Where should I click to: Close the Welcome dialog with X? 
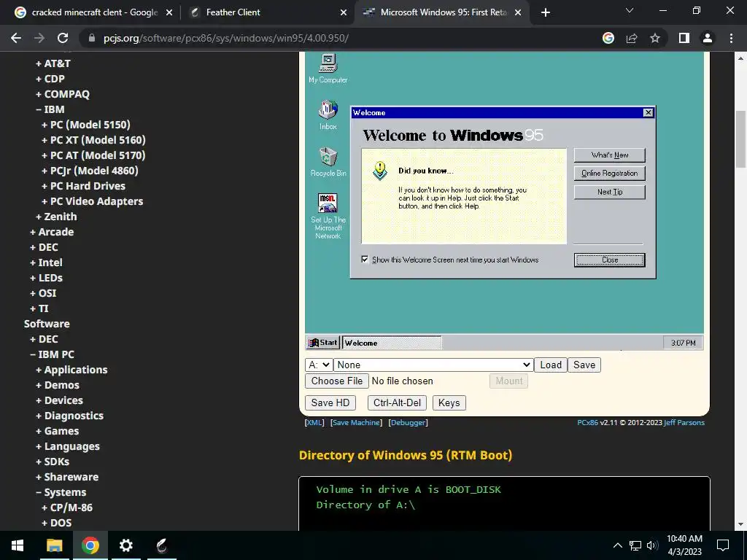pos(648,112)
